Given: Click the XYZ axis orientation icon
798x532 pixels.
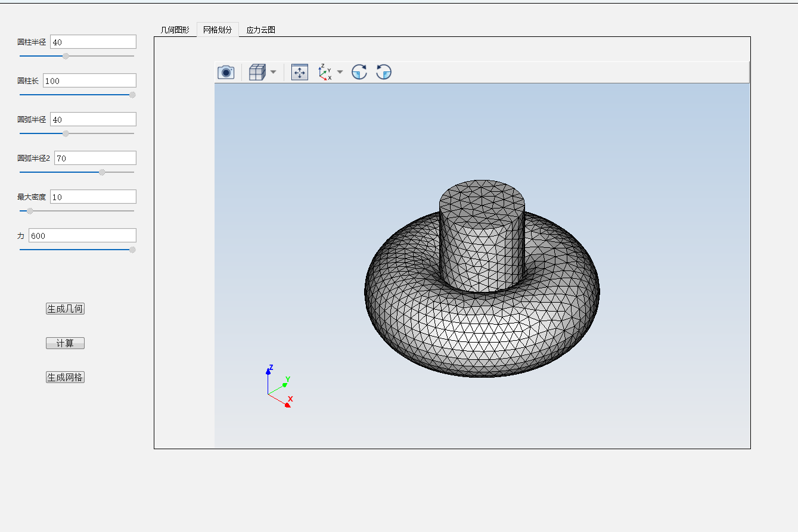Looking at the screenshot, I should pyautogui.click(x=325, y=72).
